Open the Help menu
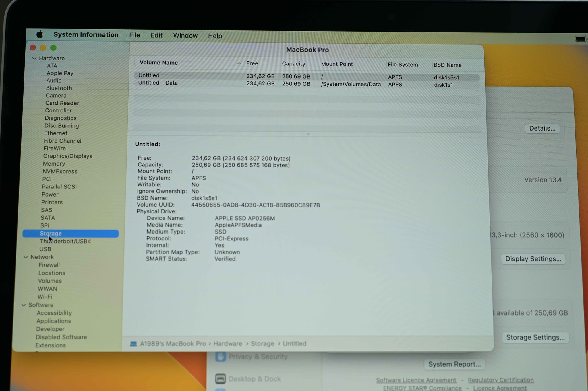The height and width of the screenshot is (391, 588). 215,36
